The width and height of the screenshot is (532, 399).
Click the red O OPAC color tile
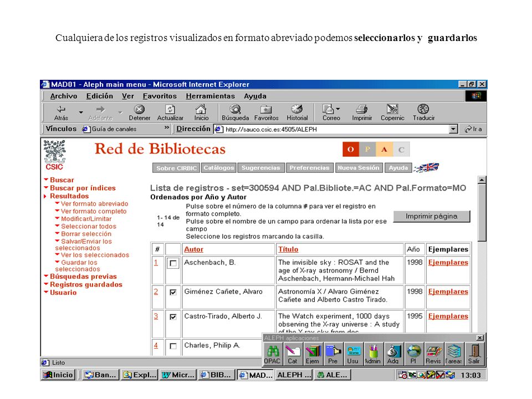pos(351,149)
